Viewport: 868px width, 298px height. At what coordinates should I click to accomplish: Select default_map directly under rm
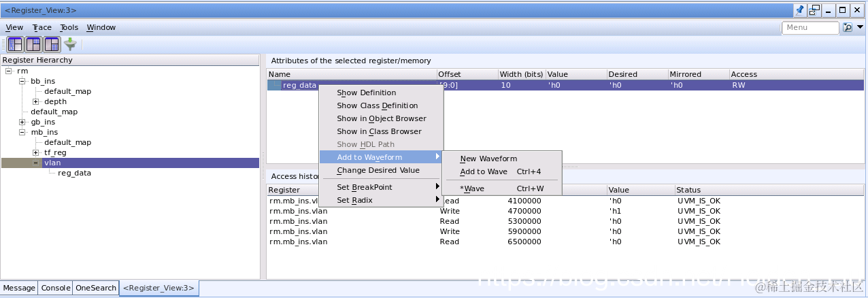54,112
